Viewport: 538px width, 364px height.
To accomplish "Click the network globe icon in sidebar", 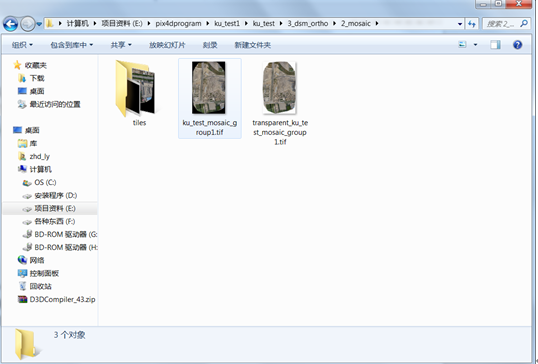I will click(22, 260).
